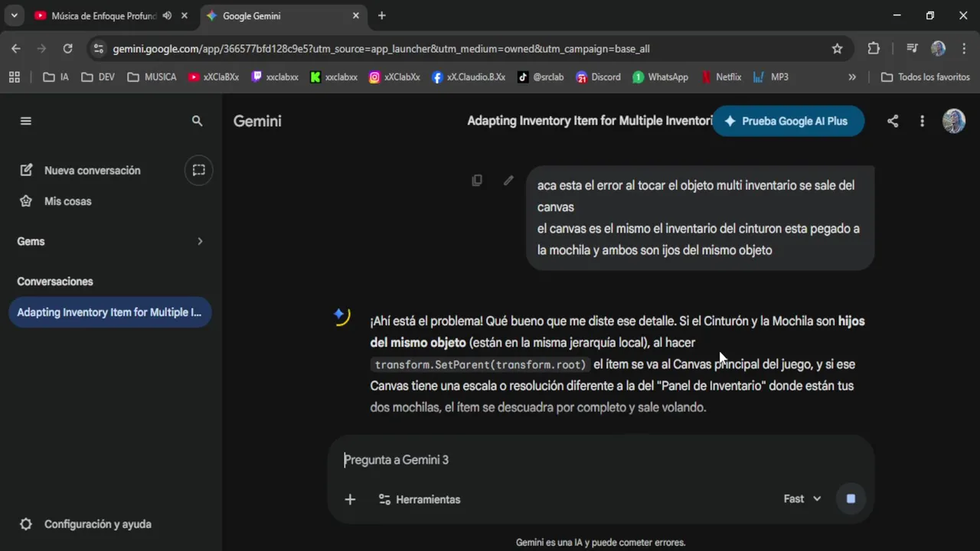Viewport: 980px width, 551px height.
Task: Open the DEV bookmarks folder
Action: [x=98, y=77]
